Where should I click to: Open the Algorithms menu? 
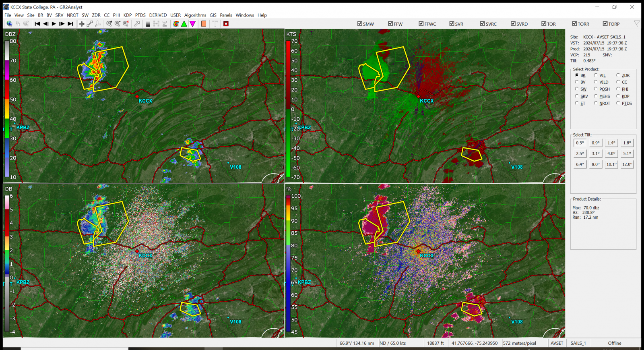click(x=195, y=15)
